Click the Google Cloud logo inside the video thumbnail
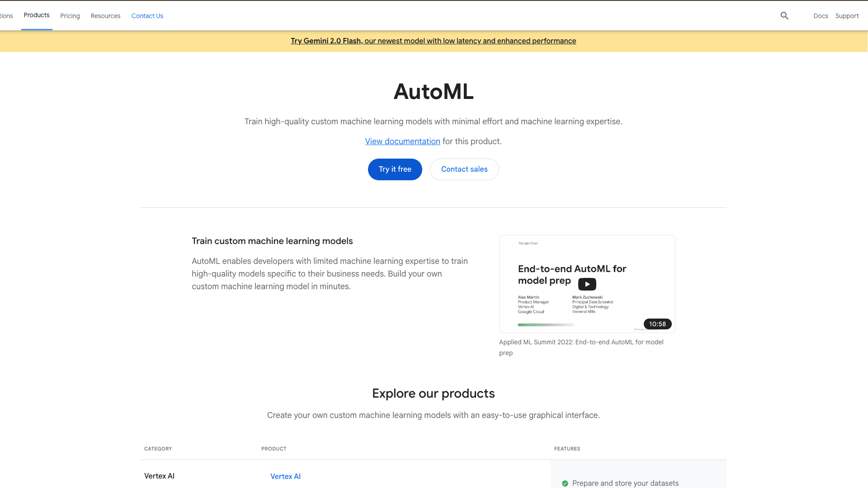The width and height of the screenshot is (868, 488). tap(528, 243)
